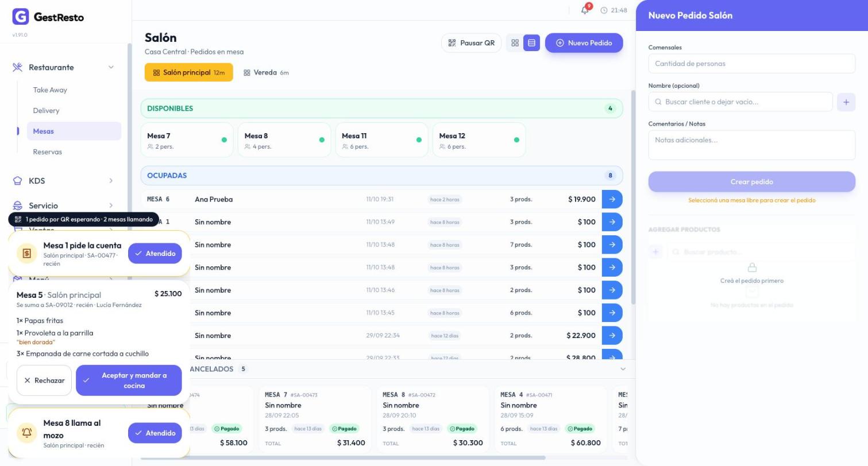868x466 pixels.
Task: Collapse the cancelled orders panel chevron
Action: (x=623, y=369)
